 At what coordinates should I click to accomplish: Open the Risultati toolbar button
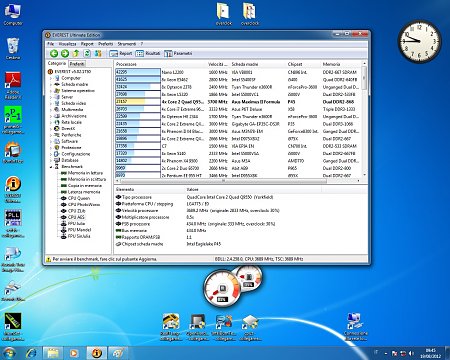tap(148, 53)
